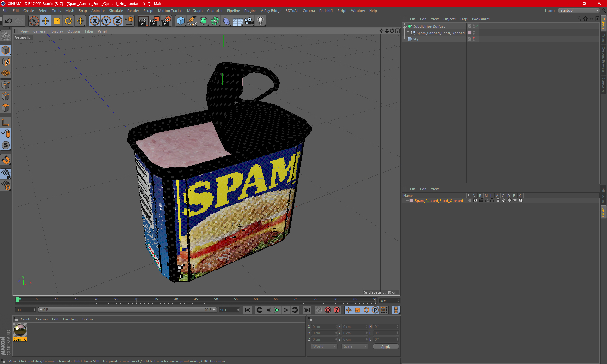
Task: Add a Camera object
Action: click(x=249, y=21)
